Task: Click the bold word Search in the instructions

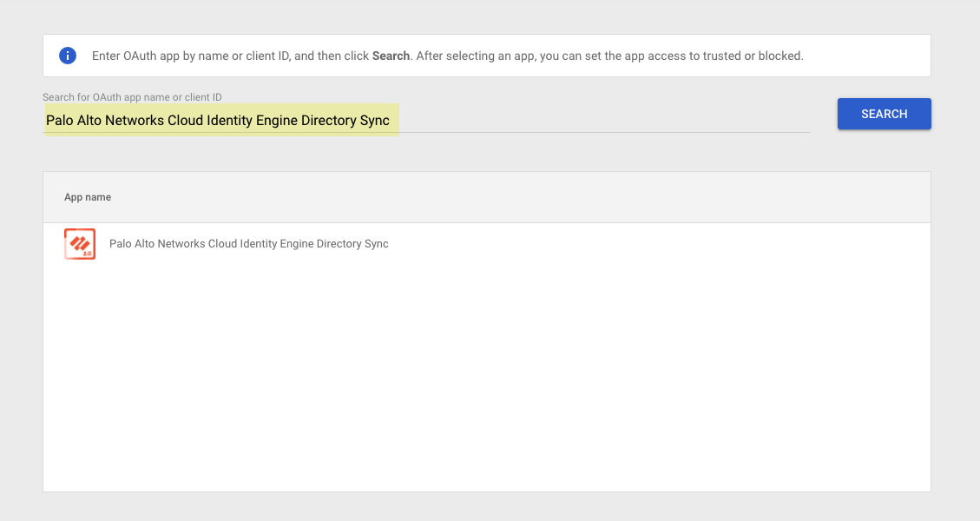Action: click(391, 56)
